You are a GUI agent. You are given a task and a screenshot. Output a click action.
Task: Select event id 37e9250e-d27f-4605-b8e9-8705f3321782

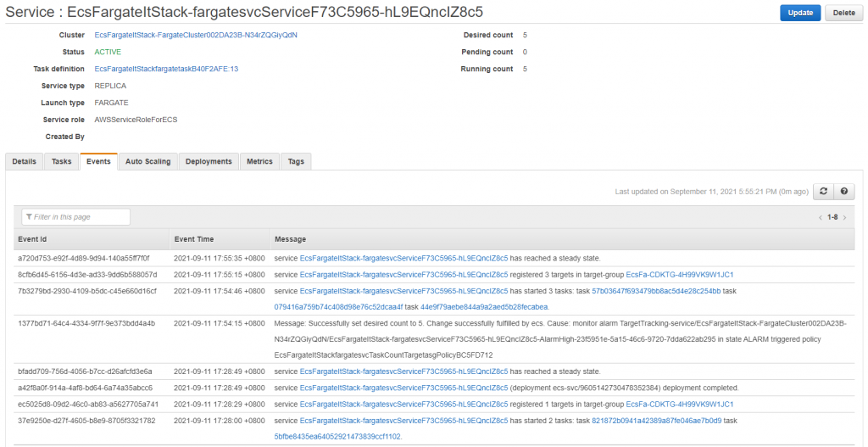point(86,421)
